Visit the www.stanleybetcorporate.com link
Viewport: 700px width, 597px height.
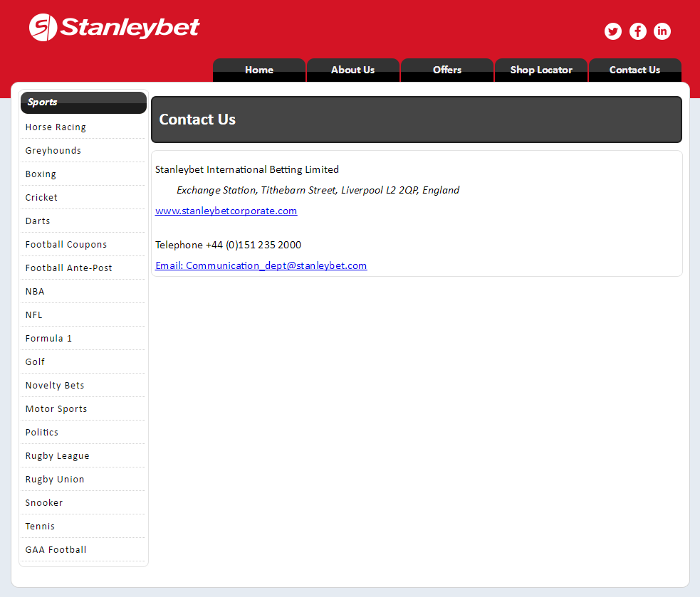pyautogui.click(x=226, y=211)
